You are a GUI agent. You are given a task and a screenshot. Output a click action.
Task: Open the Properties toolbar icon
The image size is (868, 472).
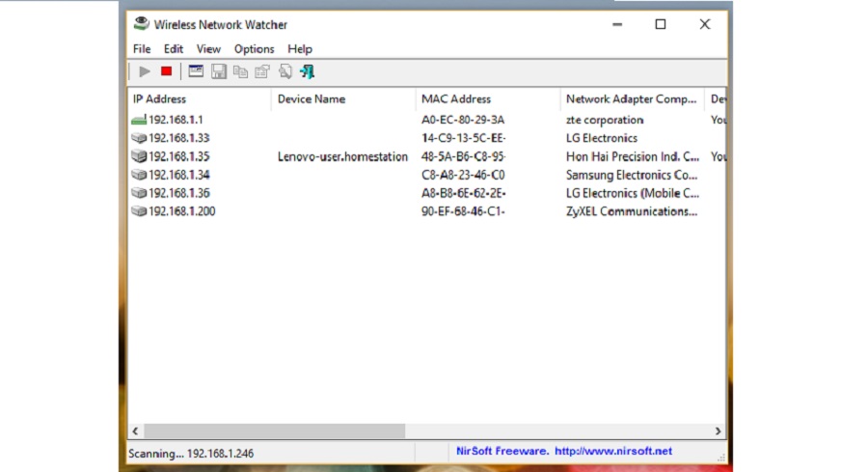coord(262,71)
